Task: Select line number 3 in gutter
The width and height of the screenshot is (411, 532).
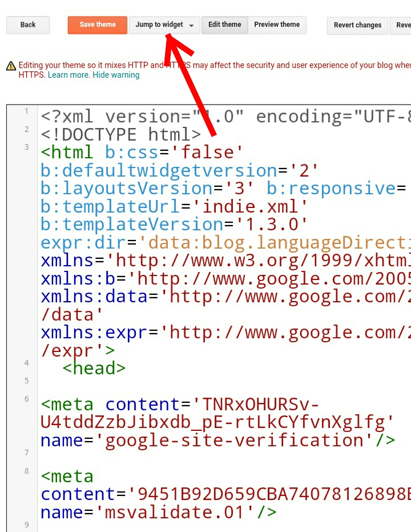Action: [x=26, y=147]
